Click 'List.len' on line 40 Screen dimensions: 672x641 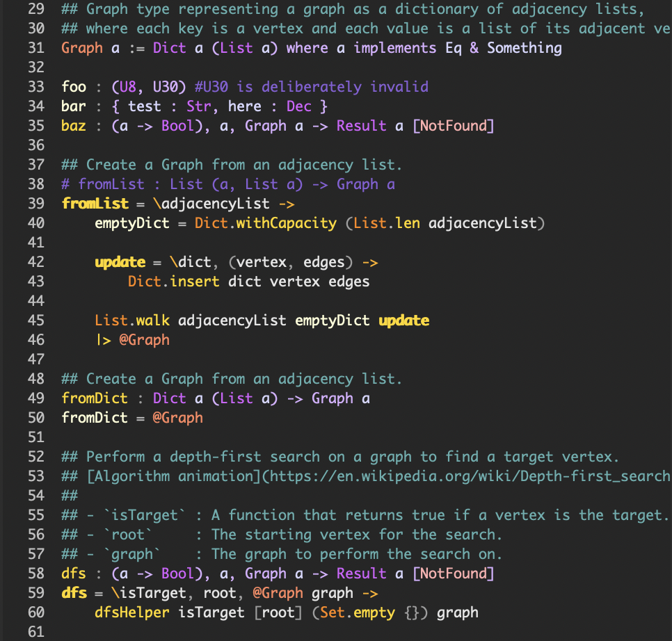point(387,223)
